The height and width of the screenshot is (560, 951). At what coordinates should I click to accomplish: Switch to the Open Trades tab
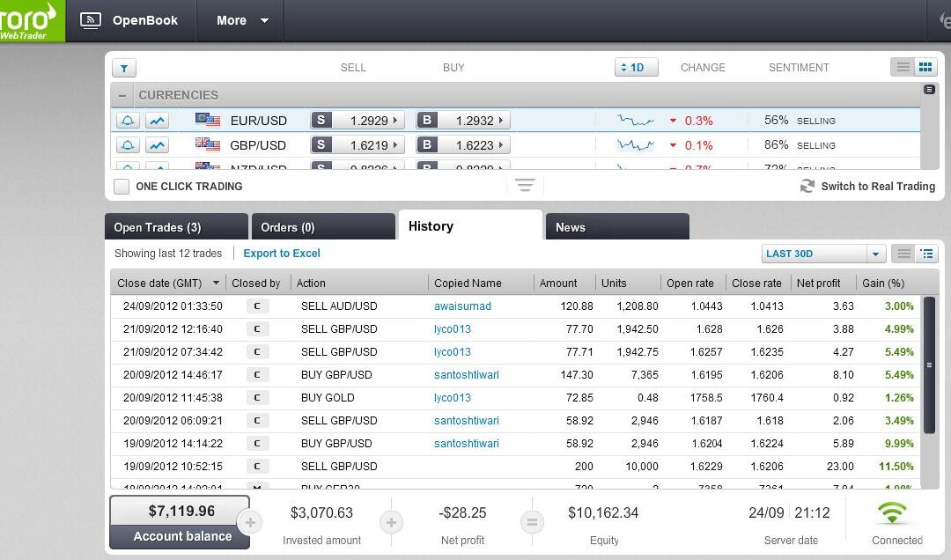coord(175,227)
